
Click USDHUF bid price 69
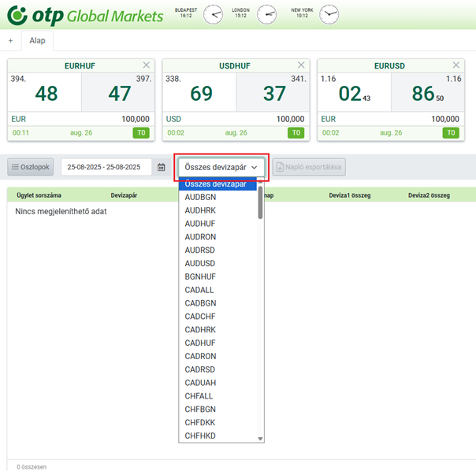pyautogui.click(x=201, y=94)
